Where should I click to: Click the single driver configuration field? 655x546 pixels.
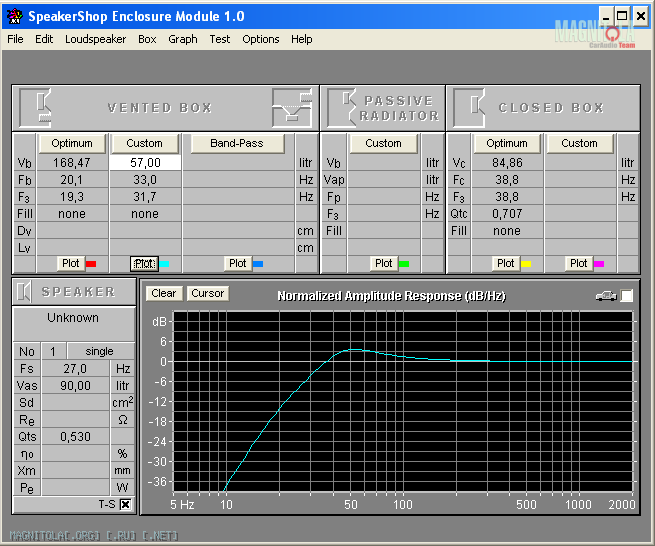pyautogui.click(x=100, y=351)
